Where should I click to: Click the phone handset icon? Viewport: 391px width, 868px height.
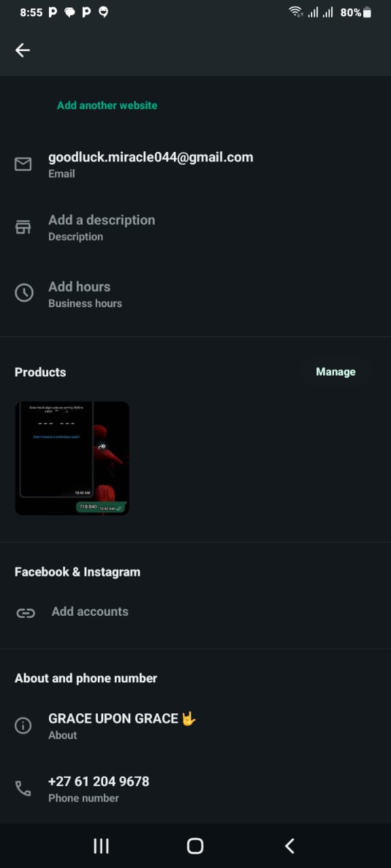click(23, 789)
